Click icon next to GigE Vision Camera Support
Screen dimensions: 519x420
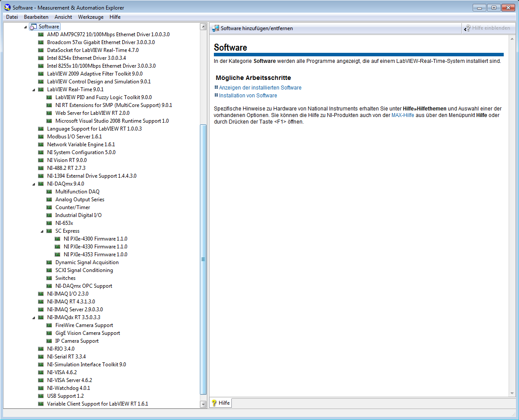pyautogui.click(x=49, y=333)
